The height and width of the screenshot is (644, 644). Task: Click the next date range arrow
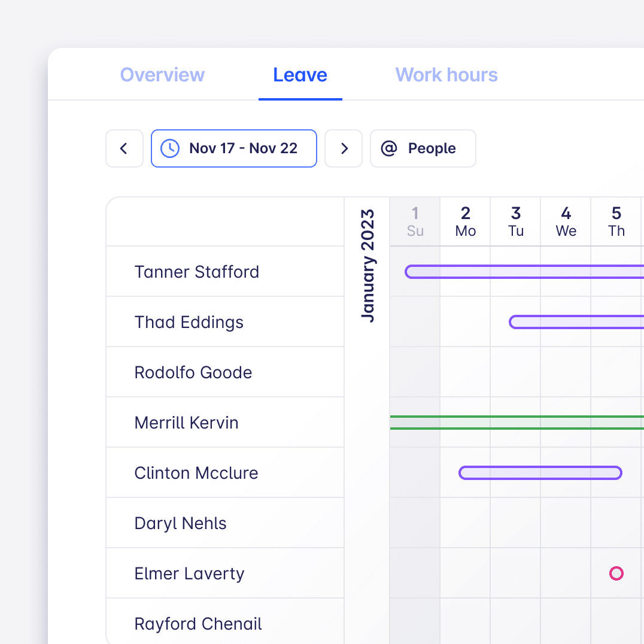344,148
